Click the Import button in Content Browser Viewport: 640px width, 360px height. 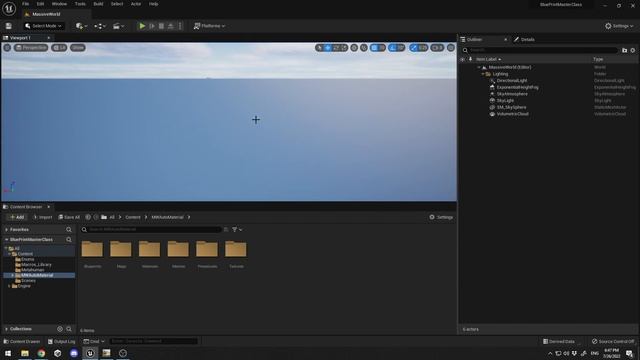tap(43, 217)
